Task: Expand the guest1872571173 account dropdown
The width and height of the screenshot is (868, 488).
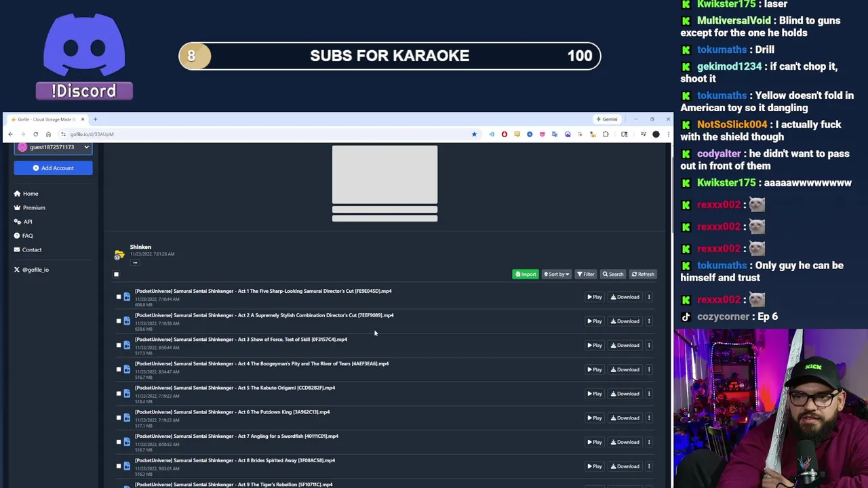Action: 53,147
